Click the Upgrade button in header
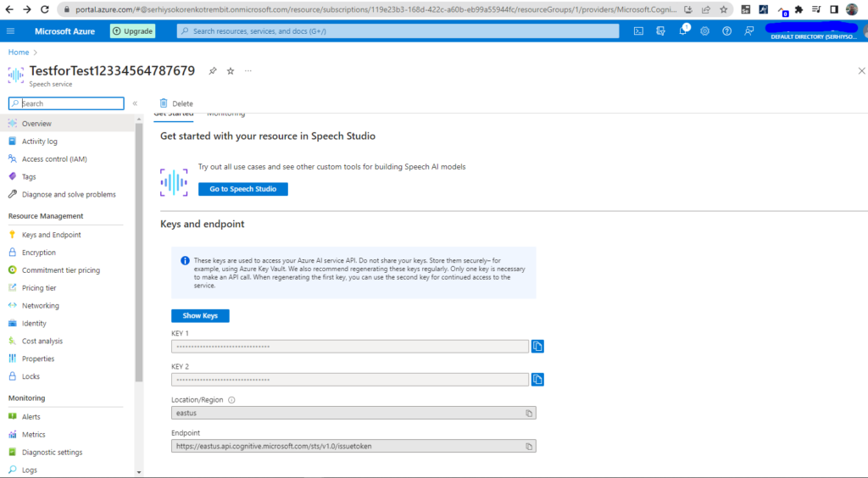 133,31
